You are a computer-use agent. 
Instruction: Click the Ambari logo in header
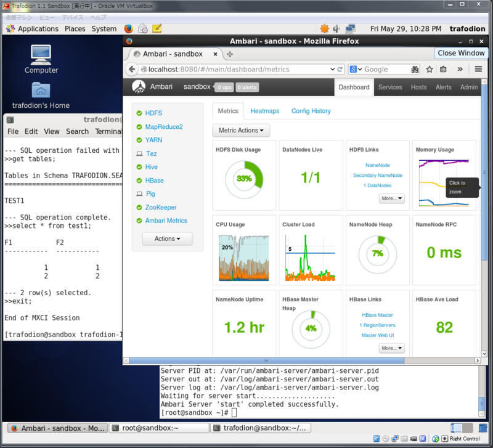pyautogui.click(x=139, y=86)
